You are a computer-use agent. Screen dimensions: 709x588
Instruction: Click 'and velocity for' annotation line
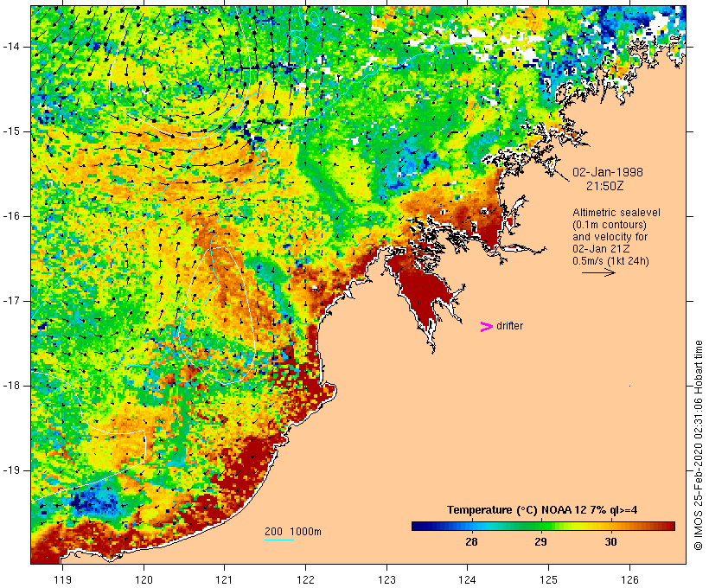tap(610, 237)
